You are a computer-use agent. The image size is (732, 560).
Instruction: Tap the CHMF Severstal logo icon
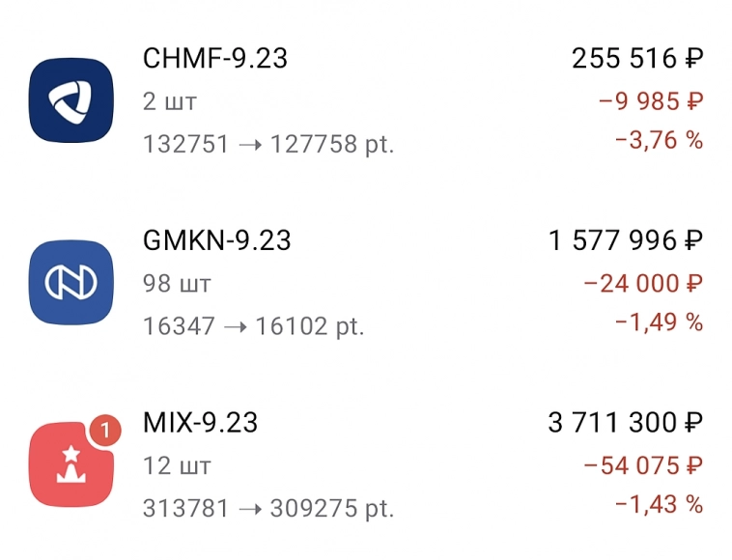(x=70, y=99)
